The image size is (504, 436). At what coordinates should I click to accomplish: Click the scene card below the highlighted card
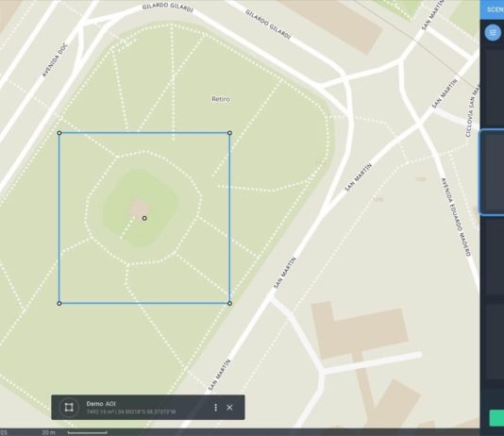[495, 258]
